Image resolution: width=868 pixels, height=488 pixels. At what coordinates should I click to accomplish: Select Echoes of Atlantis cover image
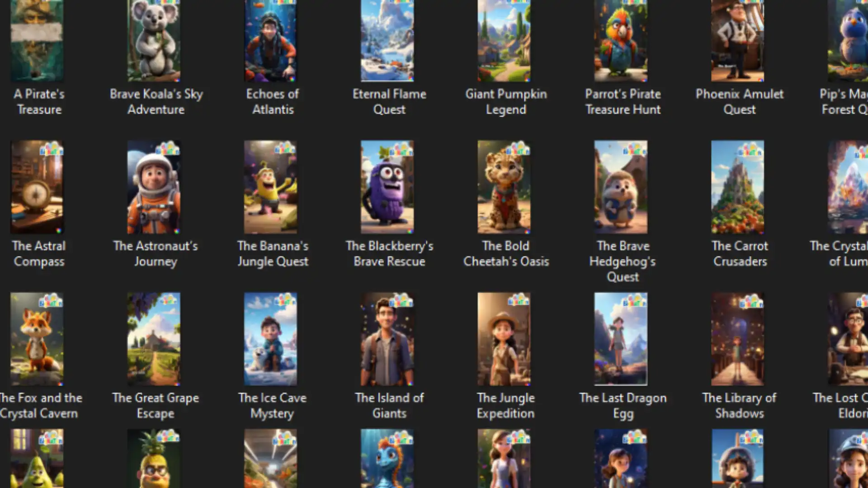270,41
